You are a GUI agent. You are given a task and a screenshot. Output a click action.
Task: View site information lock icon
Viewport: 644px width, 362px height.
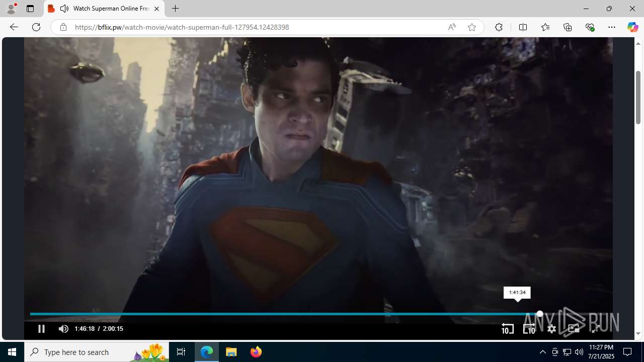pos(63,27)
